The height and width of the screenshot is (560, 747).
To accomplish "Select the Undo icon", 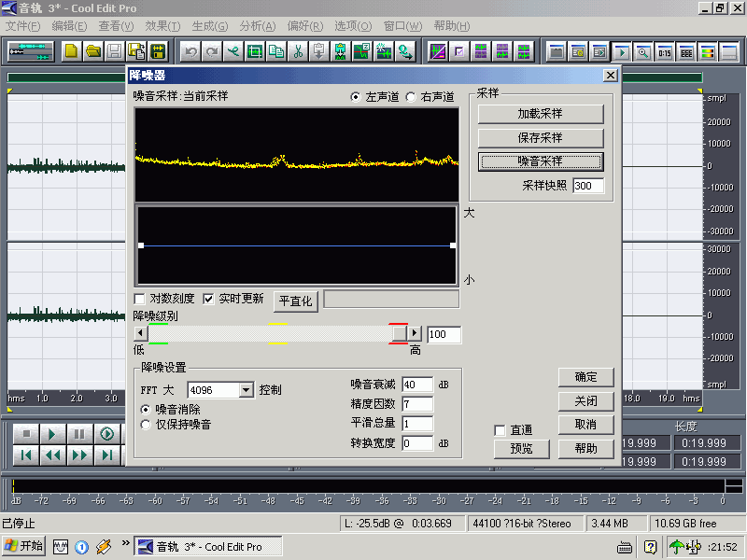I will coord(191,51).
